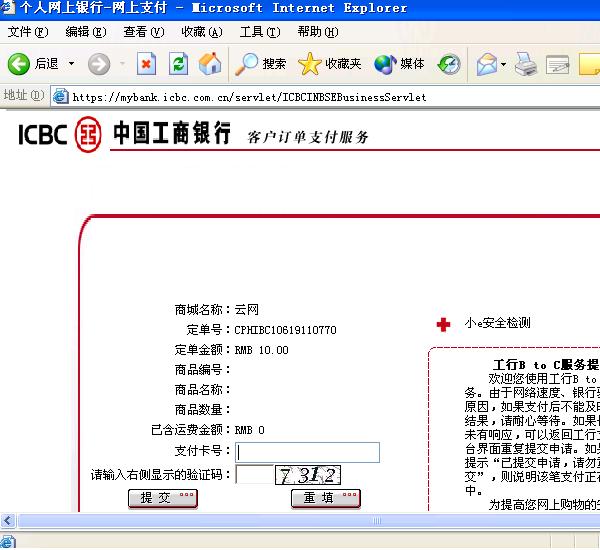
Task: Click the Edit page toolbar icon
Action: pyautogui.click(x=558, y=64)
